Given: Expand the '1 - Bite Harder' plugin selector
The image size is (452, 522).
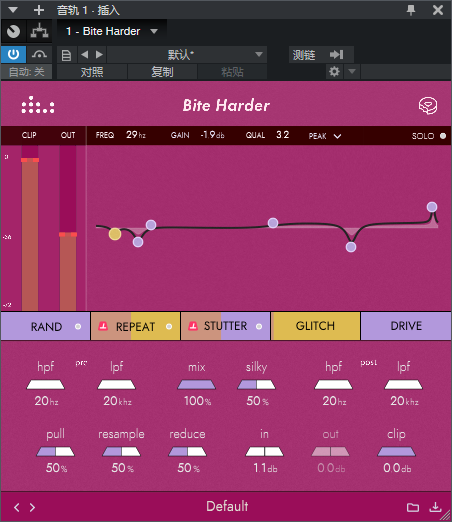Looking at the screenshot, I should coord(112,31).
